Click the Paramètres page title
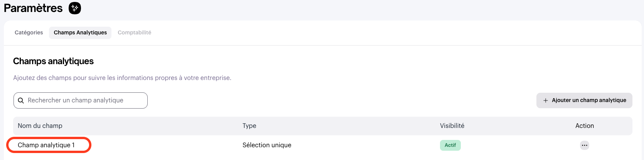The height and width of the screenshot is (160, 644). tap(33, 8)
